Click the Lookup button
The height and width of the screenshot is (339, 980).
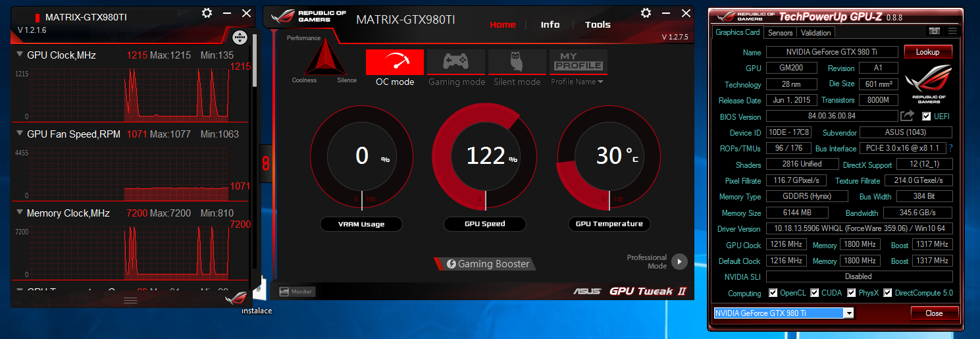coord(928,52)
